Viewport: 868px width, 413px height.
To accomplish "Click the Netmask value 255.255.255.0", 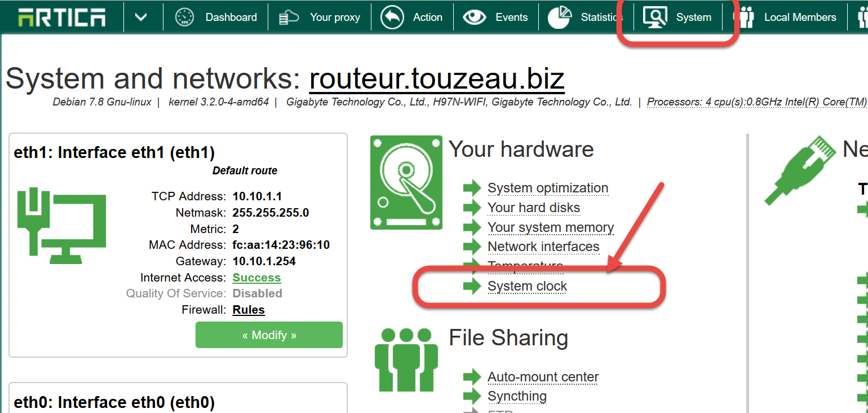I will tap(271, 213).
